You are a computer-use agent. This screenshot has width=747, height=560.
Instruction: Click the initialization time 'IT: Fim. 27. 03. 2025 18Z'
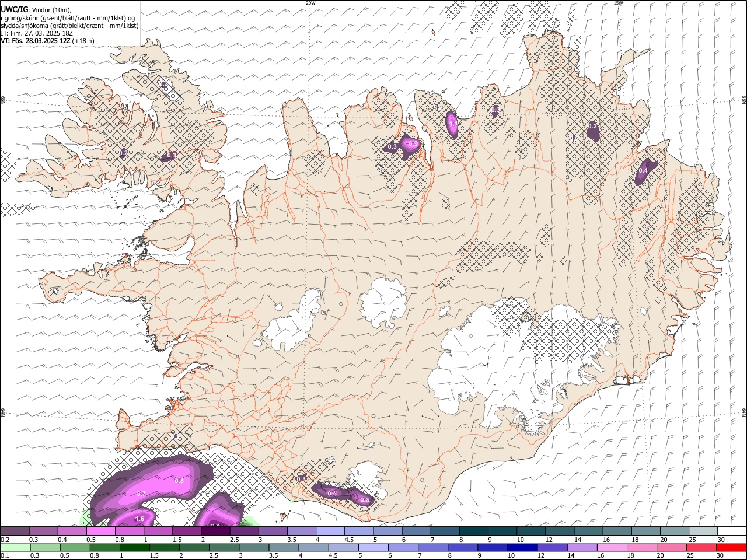[x=37, y=33]
